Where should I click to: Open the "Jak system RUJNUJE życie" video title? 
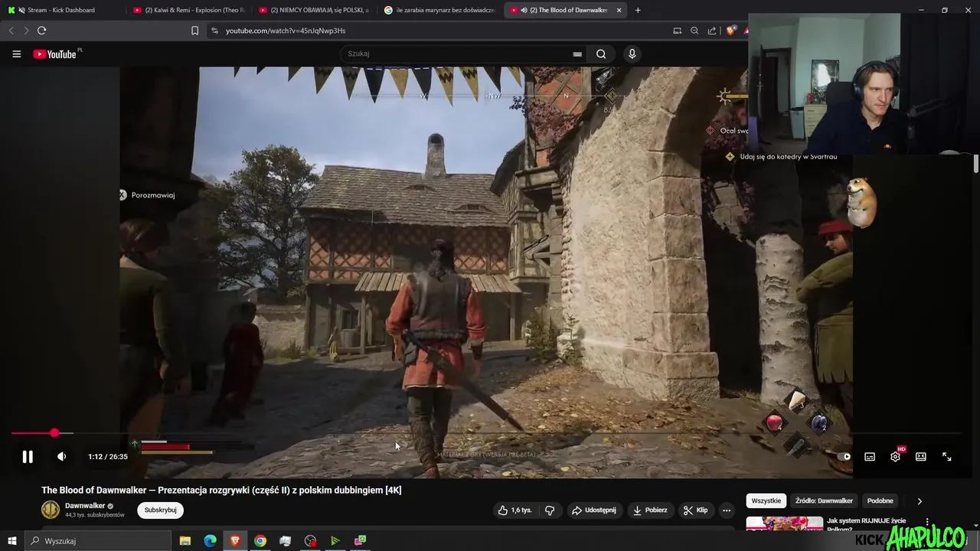click(x=866, y=525)
